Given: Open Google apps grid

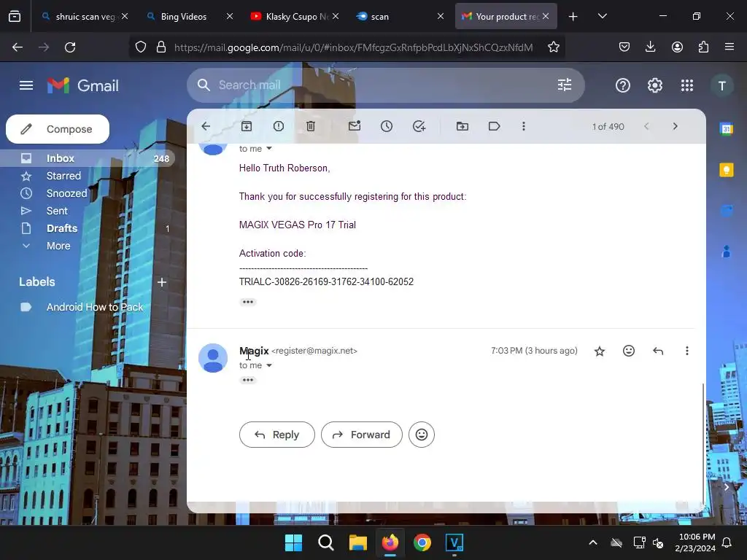Looking at the screenshot, I should [x=687, y=86].
